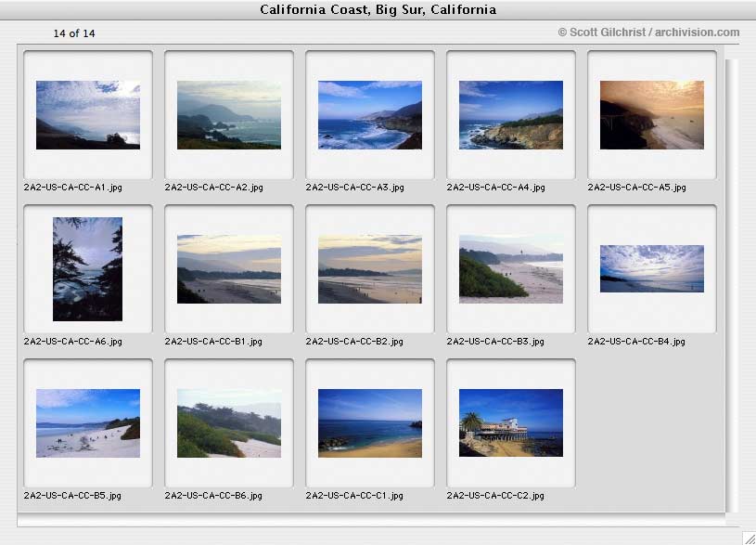Click the vertical scrollbar of the thumbnail grid
The width and height of the screenshot is (756, 545).
(732, 286)
